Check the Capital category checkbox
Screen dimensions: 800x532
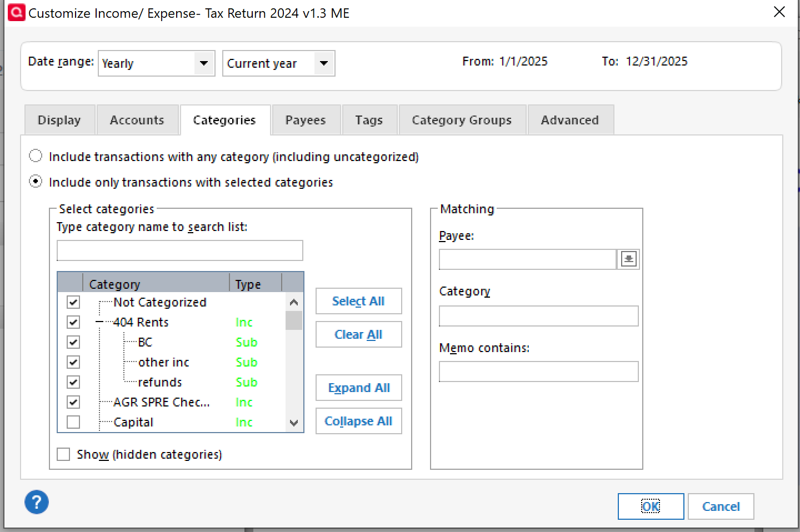[73, 422]
